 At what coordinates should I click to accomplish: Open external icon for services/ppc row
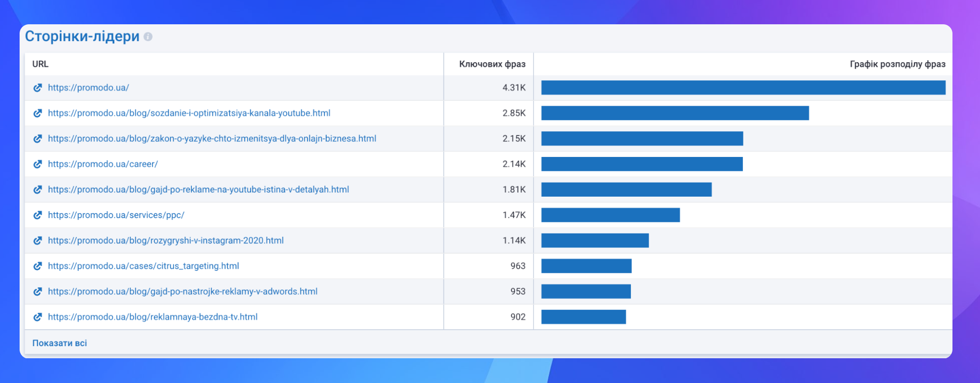[x=38, y=215]
